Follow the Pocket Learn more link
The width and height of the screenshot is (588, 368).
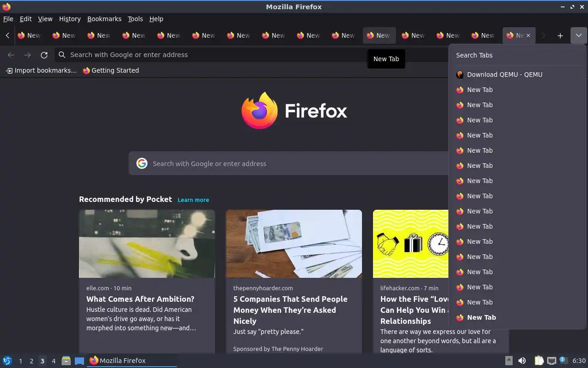193,200
